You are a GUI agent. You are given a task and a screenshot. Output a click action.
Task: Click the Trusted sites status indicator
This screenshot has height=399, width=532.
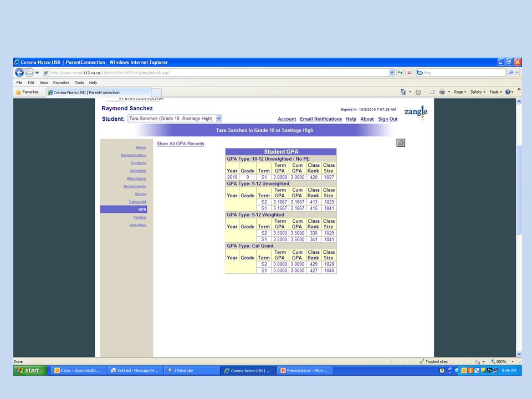coord(433,362)
